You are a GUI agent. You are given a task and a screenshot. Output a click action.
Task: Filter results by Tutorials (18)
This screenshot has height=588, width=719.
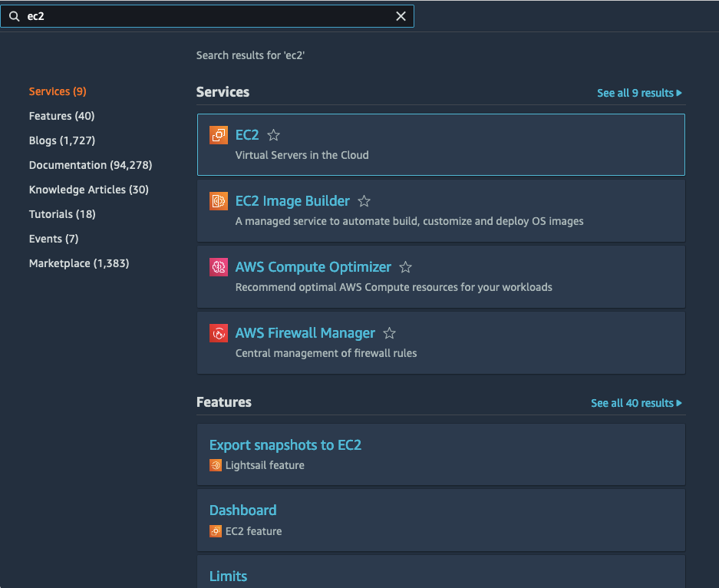(62, 215)
